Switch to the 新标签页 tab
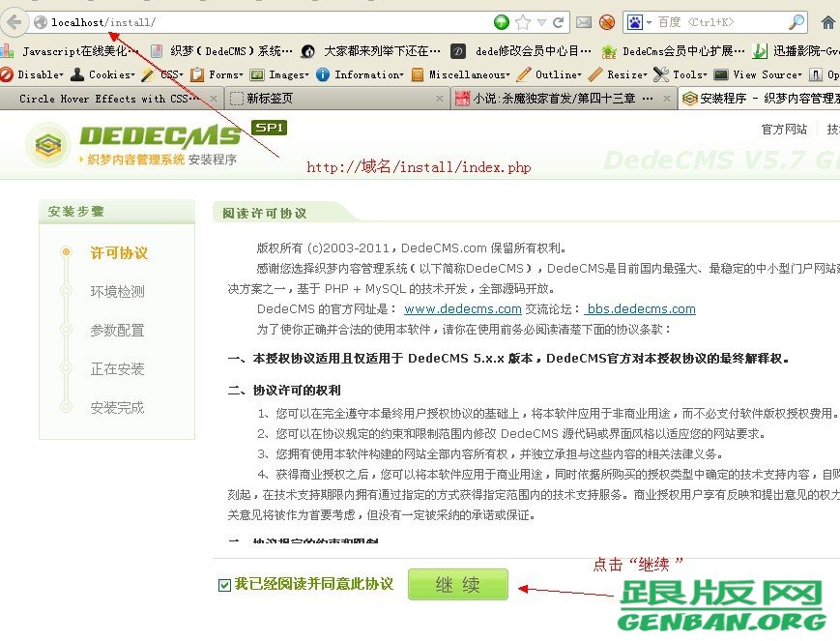The height and width of the screenshot is (641, 840). pyautogui.click(x=335, y=99)
